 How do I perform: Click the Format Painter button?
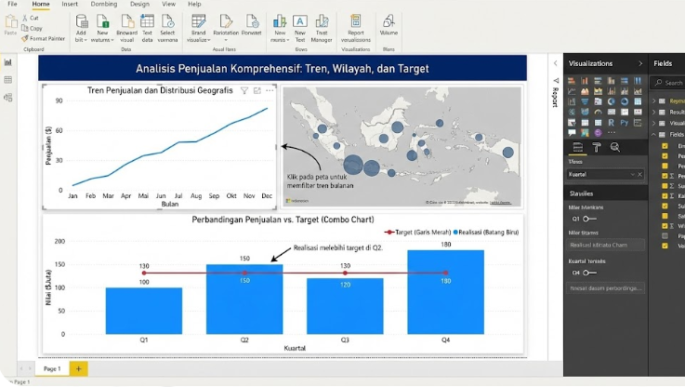tap(43, 38)
